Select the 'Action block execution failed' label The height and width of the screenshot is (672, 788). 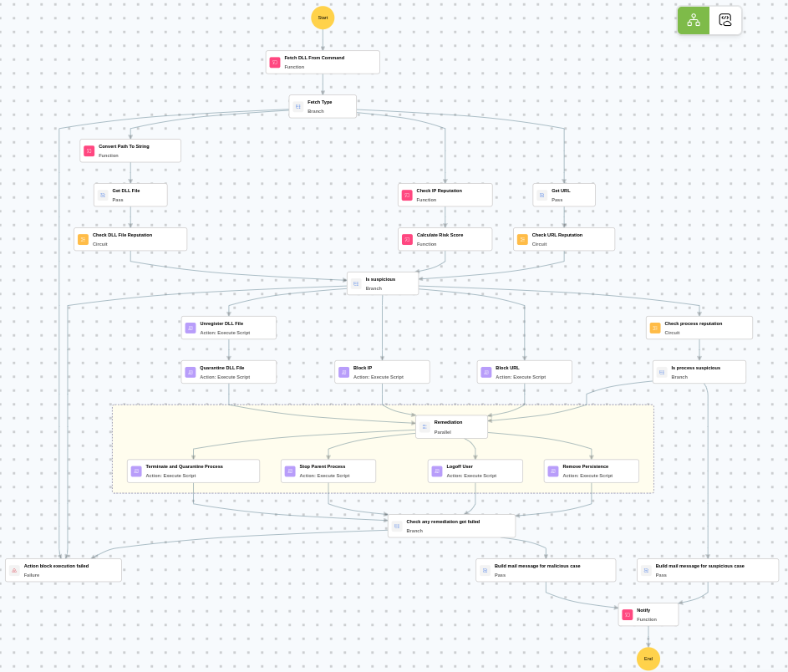point(56,566)
